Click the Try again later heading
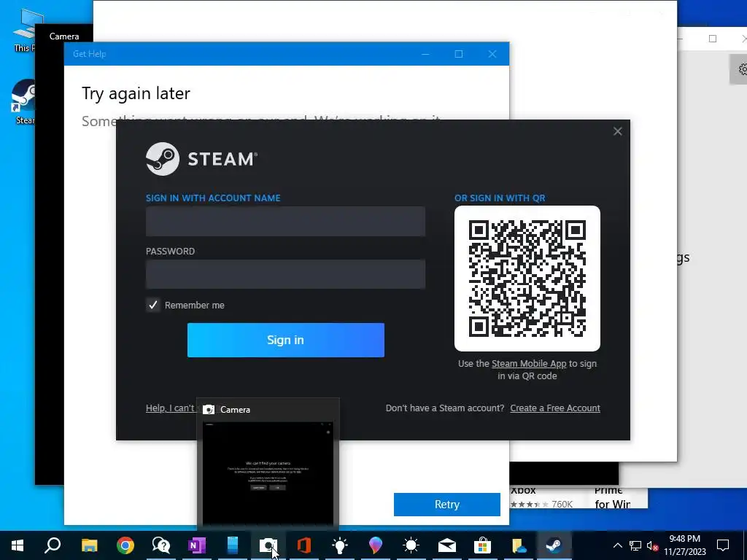 (x=136, y=93)
